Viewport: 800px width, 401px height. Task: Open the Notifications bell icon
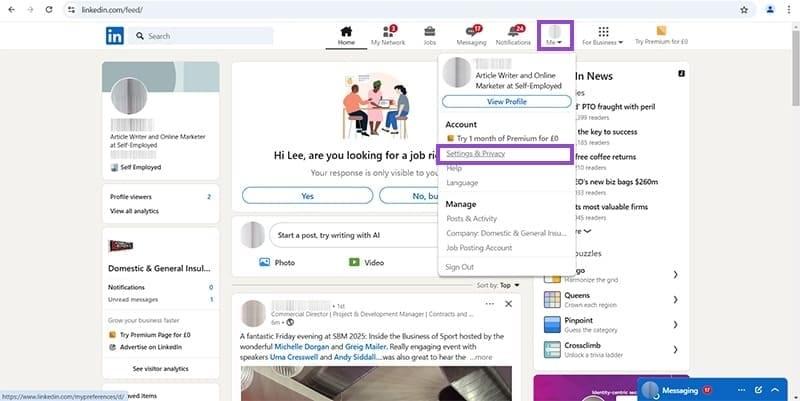click(x=513, y=36)
